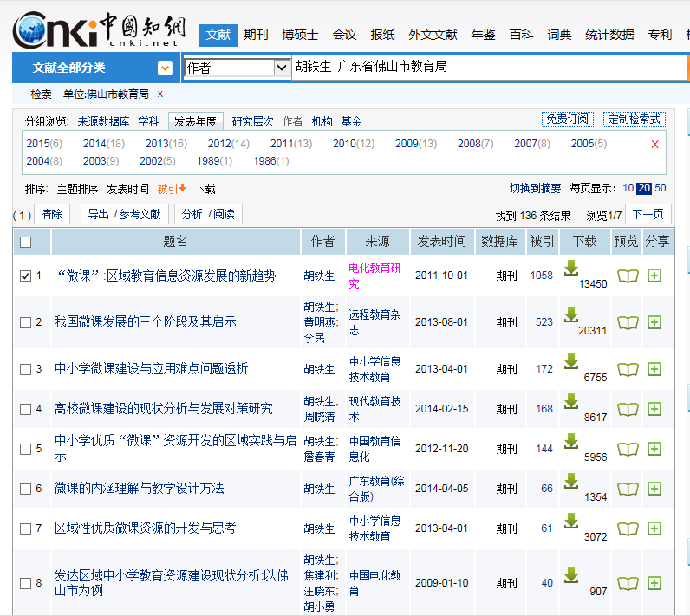Select the 博硕士 tab

300,35
